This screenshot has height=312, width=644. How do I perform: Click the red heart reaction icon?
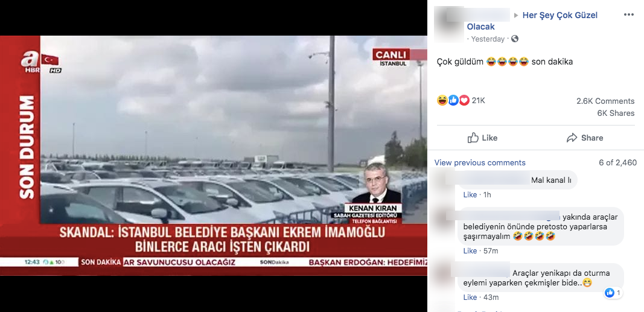click(464, 100)
